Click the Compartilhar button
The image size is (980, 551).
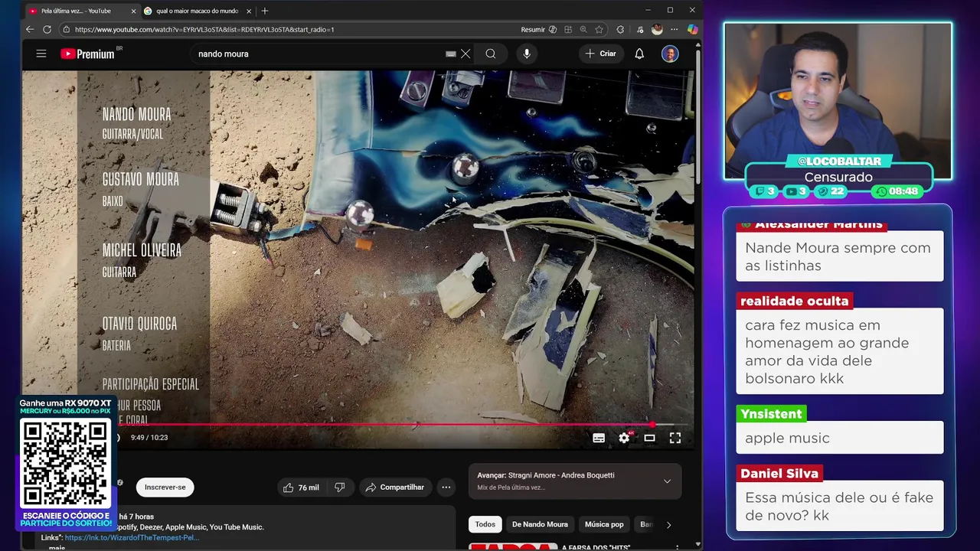pos(395,487)
